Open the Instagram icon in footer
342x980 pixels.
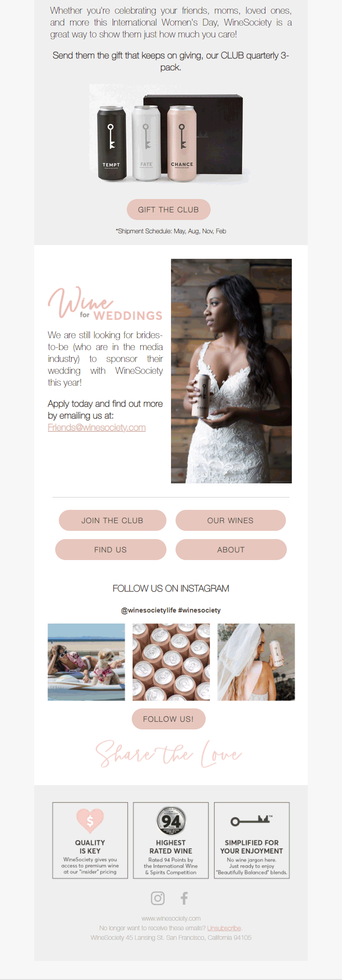158,898
